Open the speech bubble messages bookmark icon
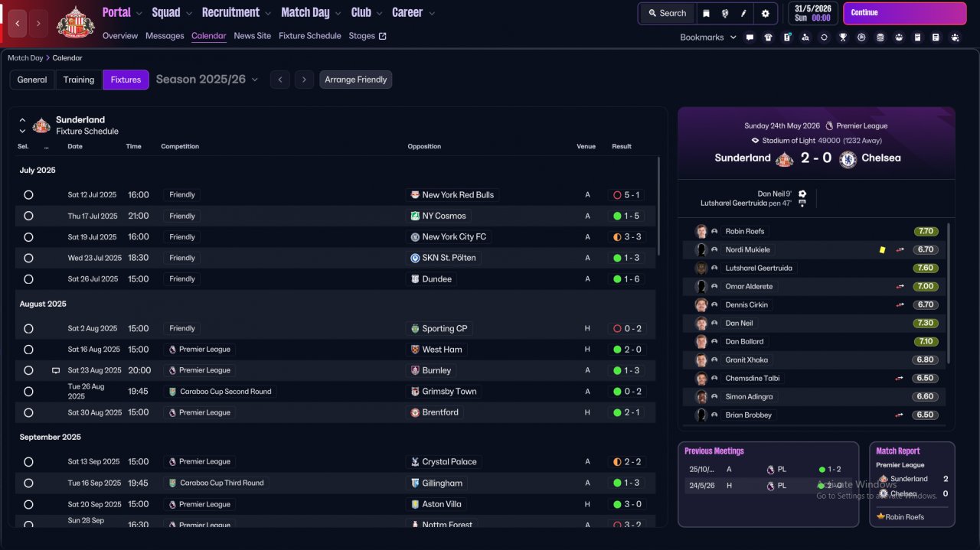 (x=750, y=37)
